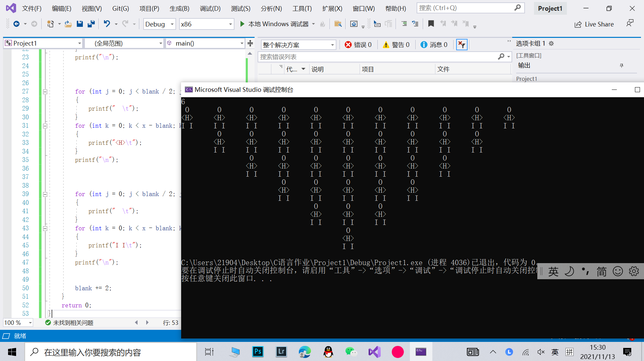This screenshot has height=361, width=644.
Task: Toggle the IME moon full/half-width button
Action: tap(569, 271)
